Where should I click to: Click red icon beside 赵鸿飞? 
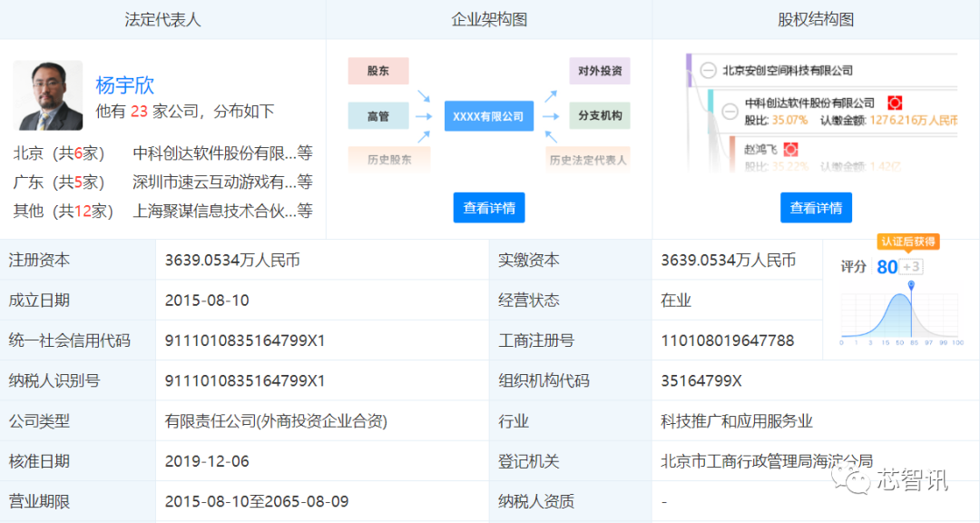coord(790,150)
